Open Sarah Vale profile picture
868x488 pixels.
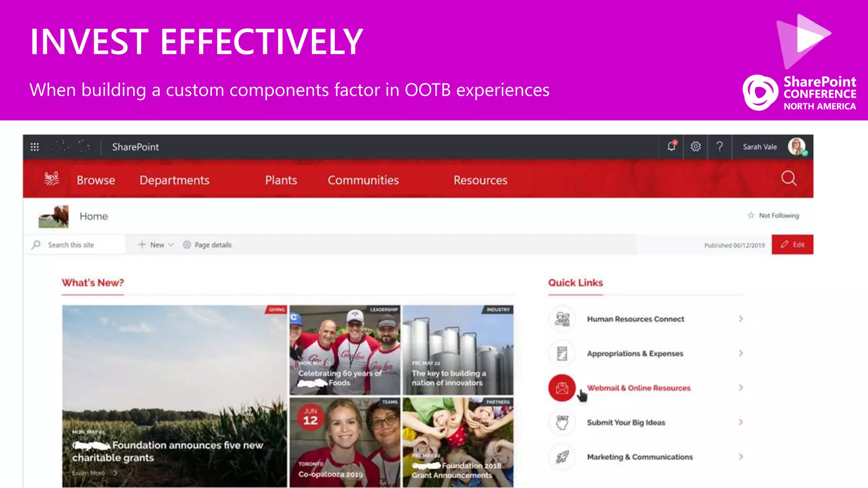click(797, 147)
